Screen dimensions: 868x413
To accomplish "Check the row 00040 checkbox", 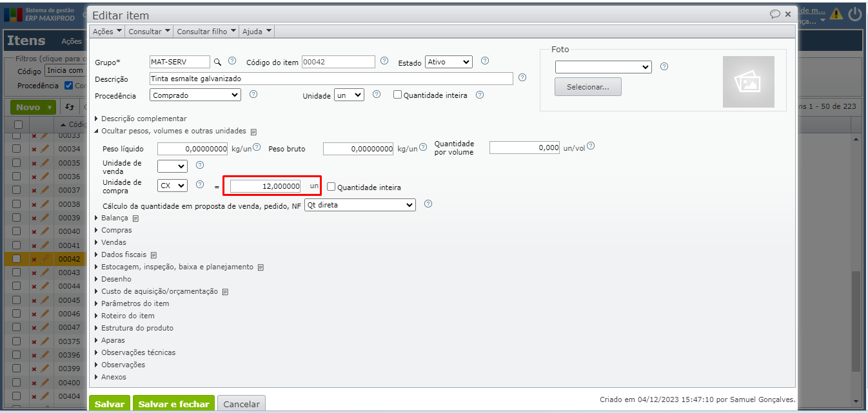I will click(17, 231).
